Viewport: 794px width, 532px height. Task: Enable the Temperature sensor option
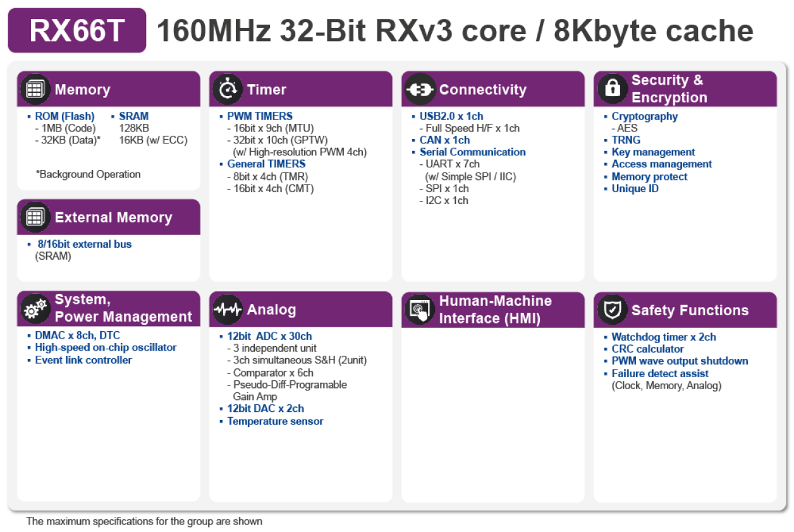click(275, 421)
